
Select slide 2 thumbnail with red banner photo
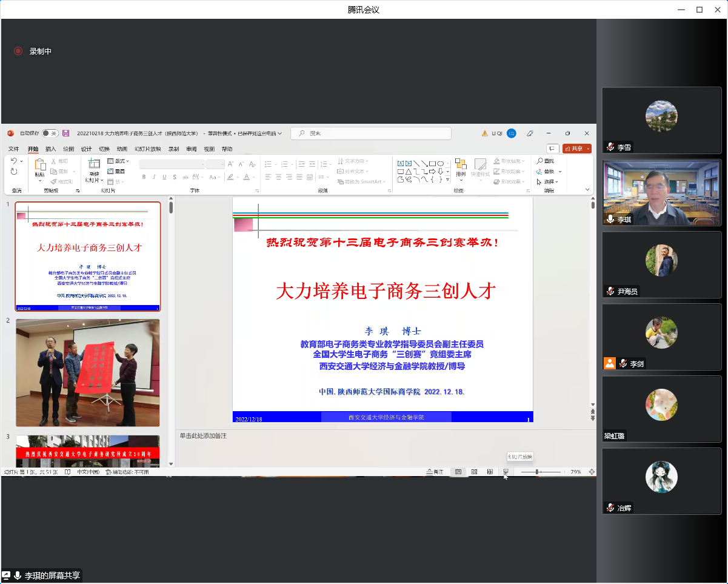click(88, 372)
